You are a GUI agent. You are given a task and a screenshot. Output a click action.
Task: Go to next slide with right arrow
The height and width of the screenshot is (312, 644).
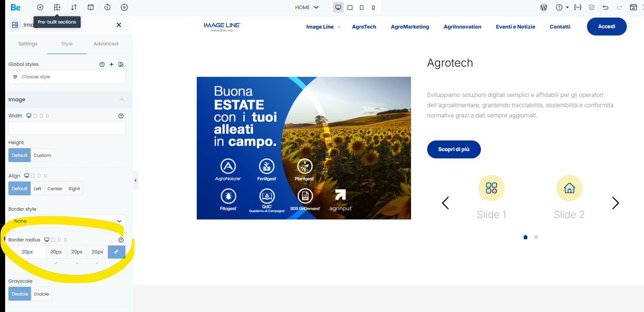tap(615, 203)
